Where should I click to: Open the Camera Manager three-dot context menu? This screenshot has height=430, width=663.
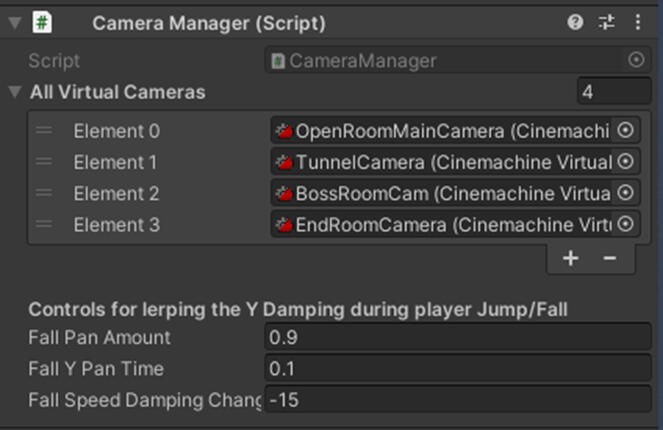(x=637, y=22)
